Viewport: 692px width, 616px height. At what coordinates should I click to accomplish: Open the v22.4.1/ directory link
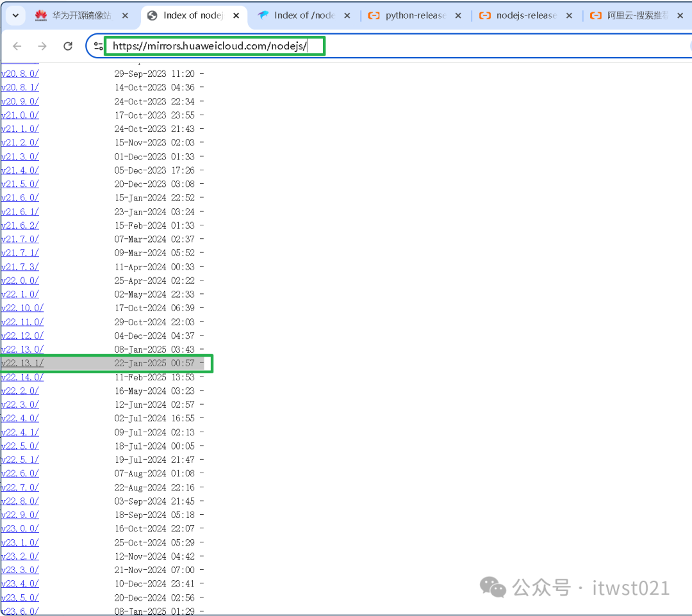click(20, 432)
